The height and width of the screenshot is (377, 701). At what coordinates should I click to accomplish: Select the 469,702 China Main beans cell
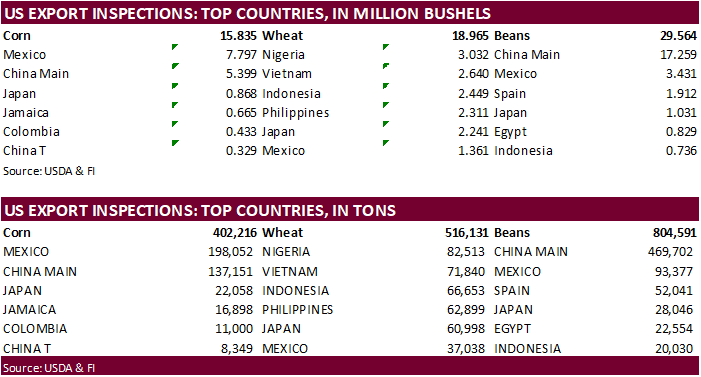(670, 252)
